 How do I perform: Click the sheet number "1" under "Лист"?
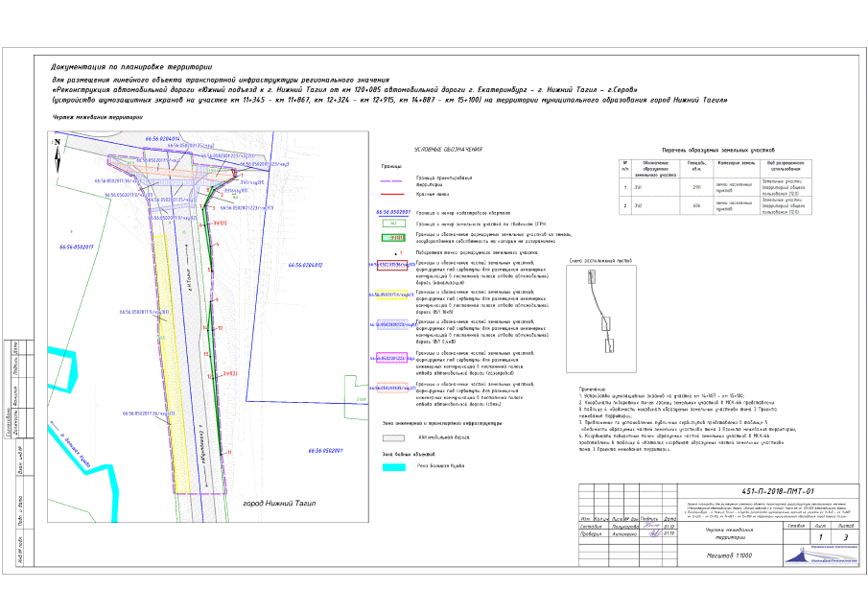820,537
